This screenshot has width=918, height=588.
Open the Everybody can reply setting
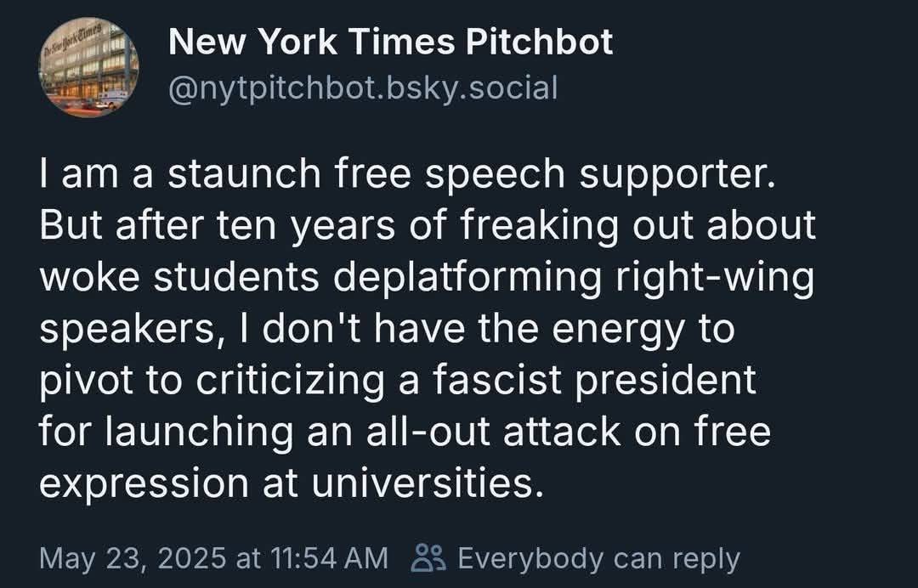[598, 558]
